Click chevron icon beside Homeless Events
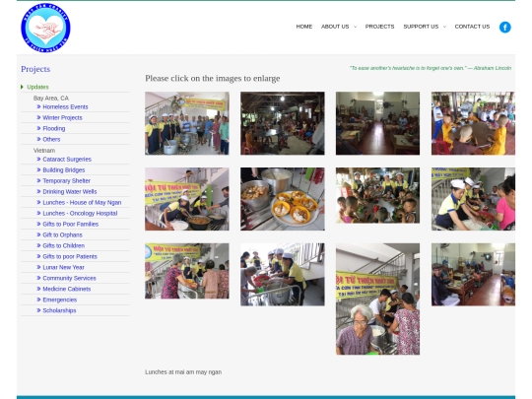 (x=38, y=106)
